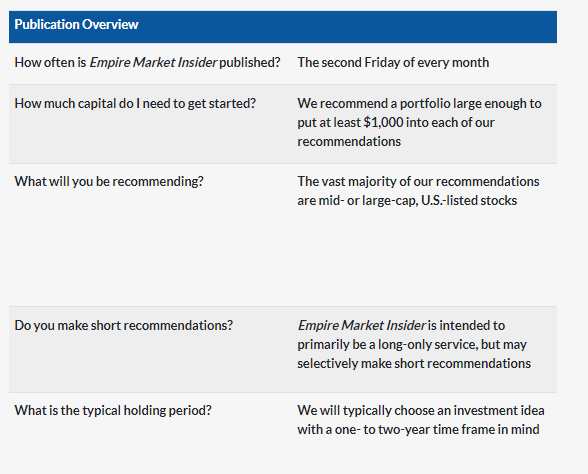
Task: Click italic 'Empire Market Insider' in short answer
Action: 362,326
